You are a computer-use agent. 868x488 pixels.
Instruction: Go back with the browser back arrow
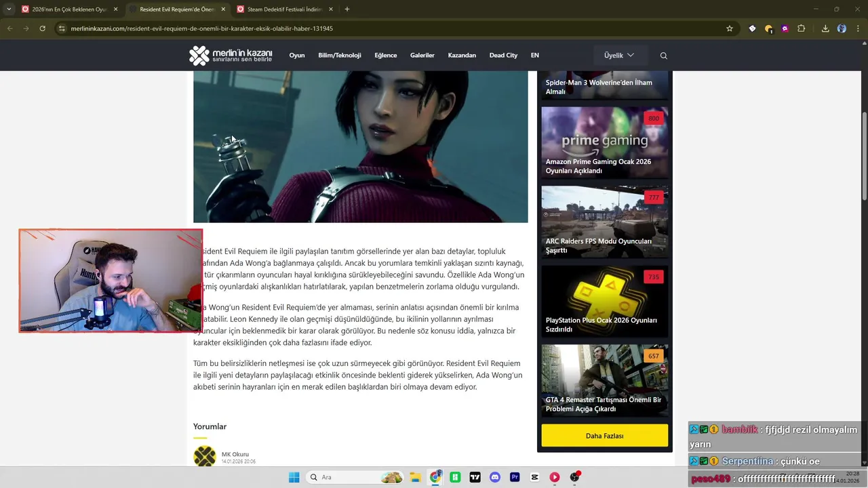point(9,28)
